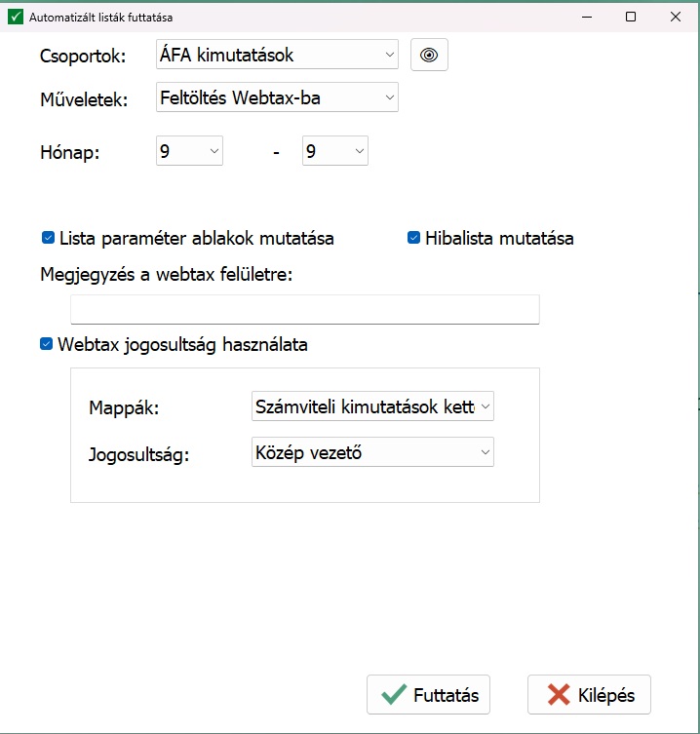Maximize the Automatizált listák futtatása window
Image resolution: width=700 pixels, height=734 pixels.
(631, 17)
